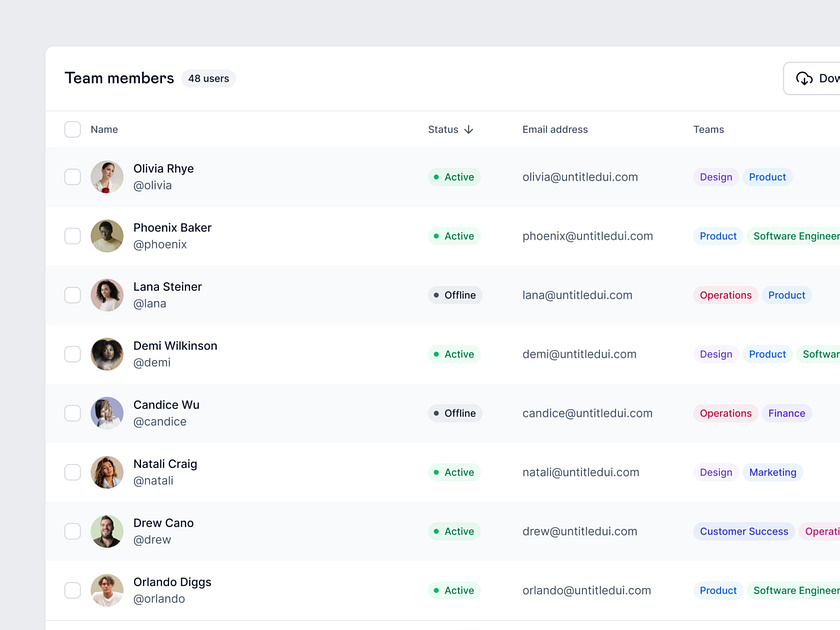Select the Design badge on Olivia Rhye's row
Viewport: 840px width, 630px height.
pyautogui.click(x=715, y=176)
